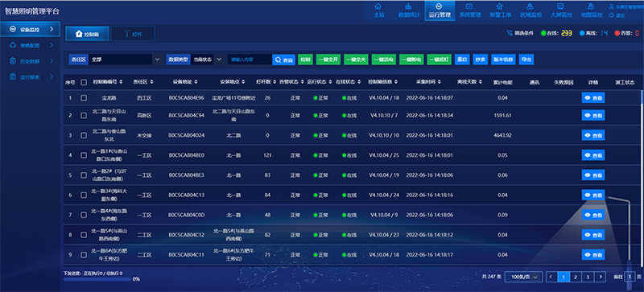This screenshot has height=292, width=644.
Task: Open the 报警工单 nav item
Action: click(500, 10)
